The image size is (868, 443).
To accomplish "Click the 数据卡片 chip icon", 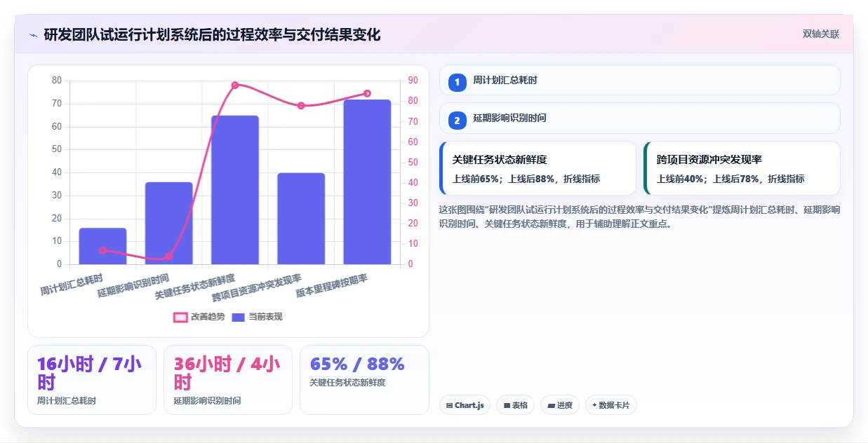I will [594, 405].
